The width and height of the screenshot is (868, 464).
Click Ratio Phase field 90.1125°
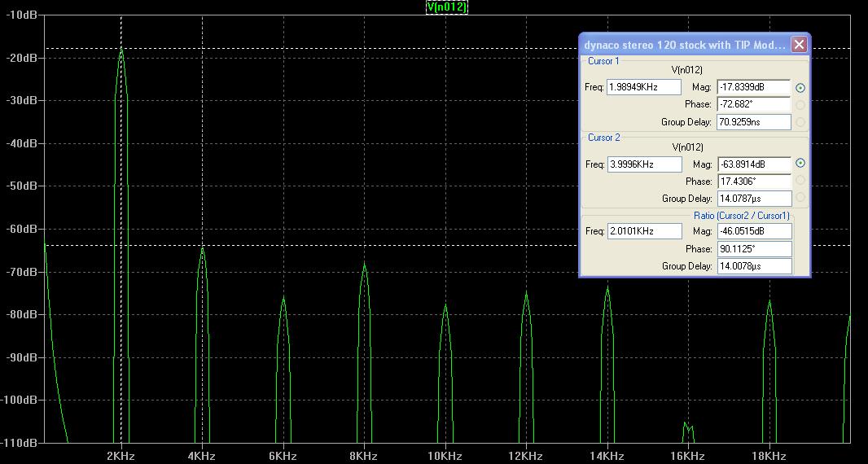tap(755, 248)
